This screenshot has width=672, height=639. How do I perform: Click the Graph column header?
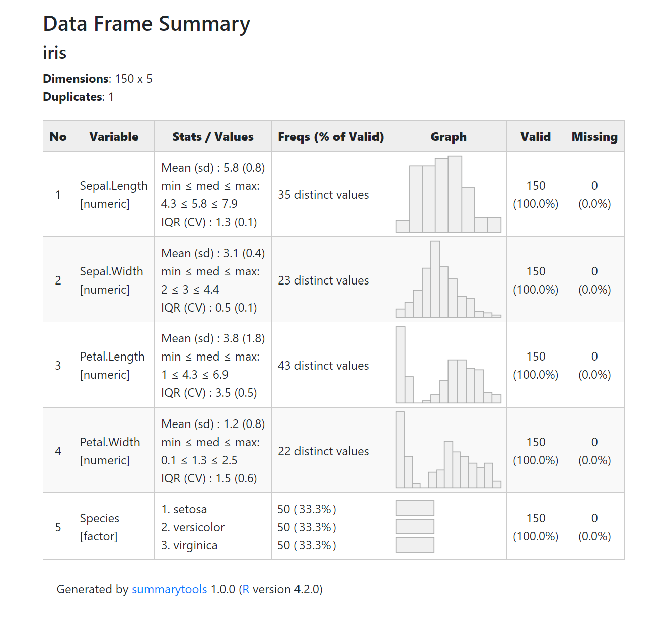[x=448, y=137]
